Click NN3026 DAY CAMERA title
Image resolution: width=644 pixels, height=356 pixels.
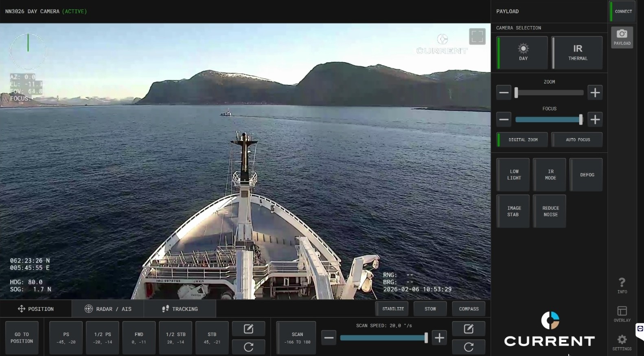click(x=32, y=11)
